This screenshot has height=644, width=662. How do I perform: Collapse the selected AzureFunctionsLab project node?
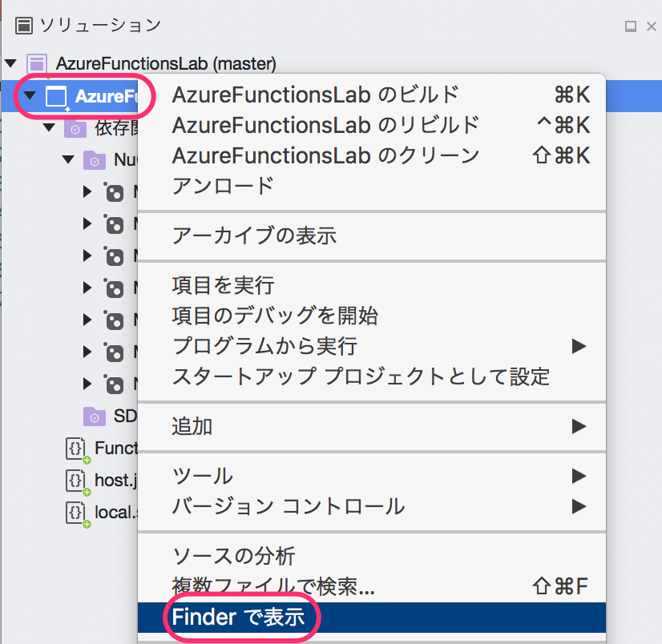(x=30, y=96)
